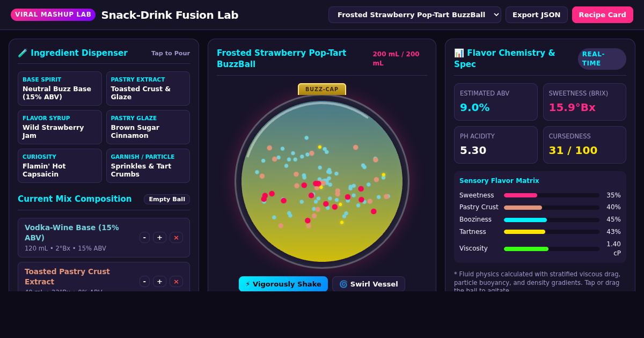The width and height of the screenshot is (644, 338).
Task: Open the Frosted Strawberry Pop-Tart BuzzBall recipe dropdown
Action: (414, 15)
